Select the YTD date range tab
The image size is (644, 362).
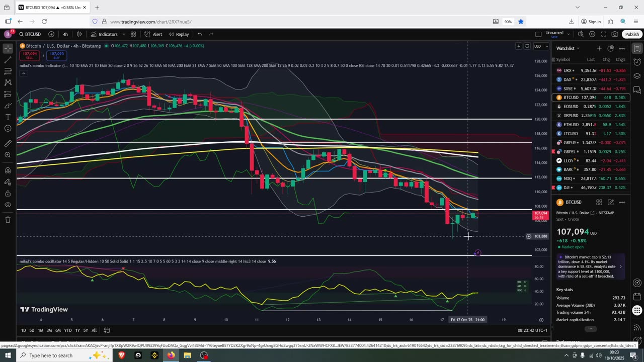coord(67,330)
